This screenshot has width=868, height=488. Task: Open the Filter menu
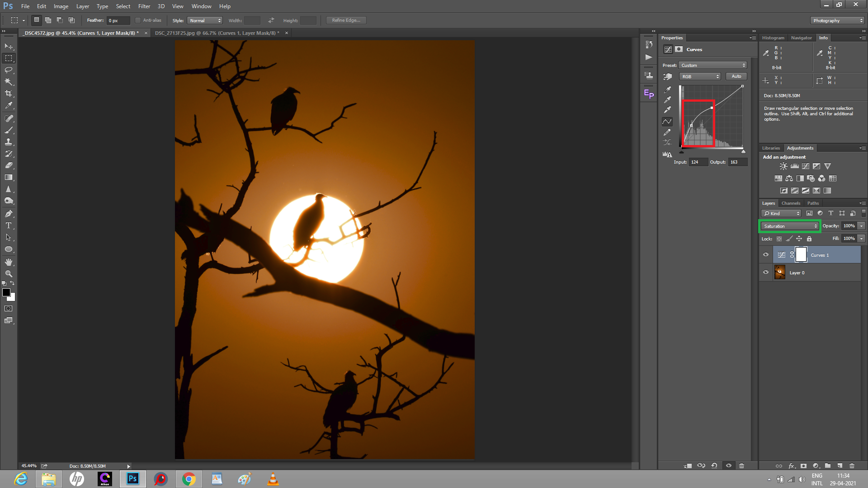point(144,6)
